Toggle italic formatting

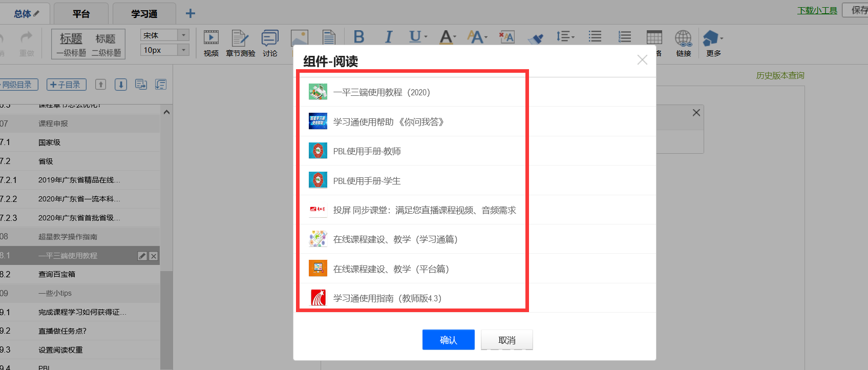[x=389, y=37]
